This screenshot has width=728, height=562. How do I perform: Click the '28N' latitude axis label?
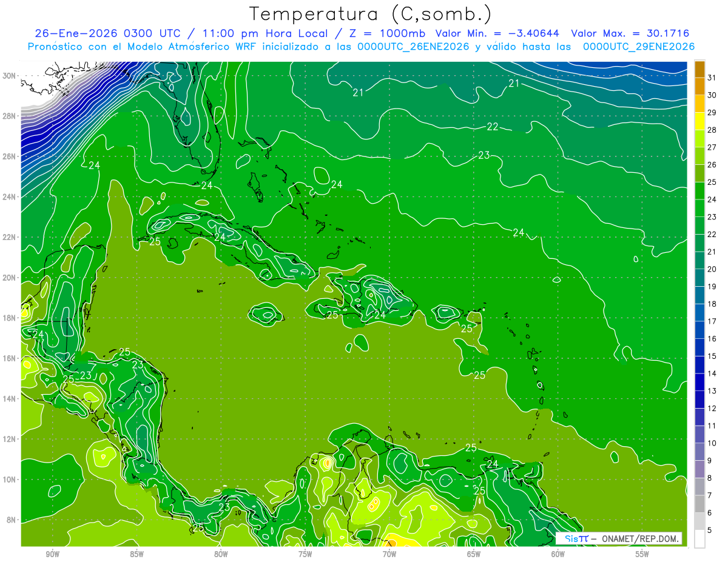(x=10, y=116)
